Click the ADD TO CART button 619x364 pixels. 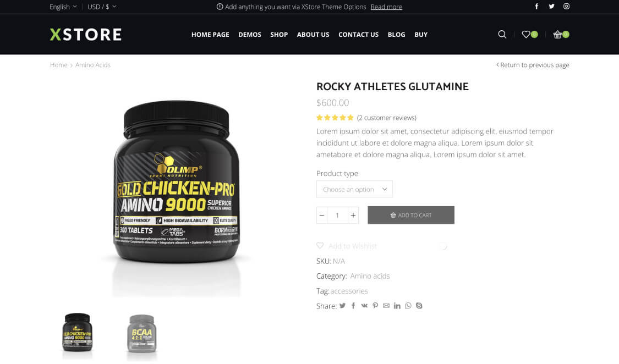(x=411, y=216)
